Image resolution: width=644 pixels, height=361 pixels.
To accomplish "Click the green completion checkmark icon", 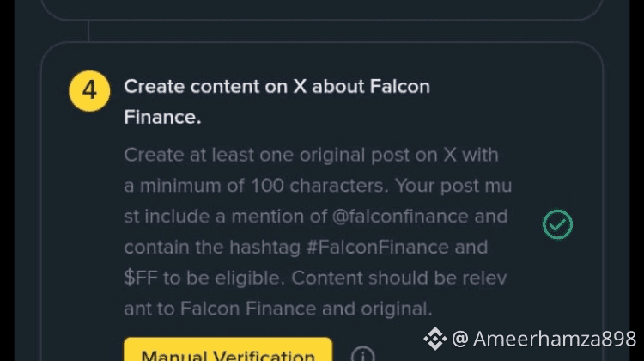I will (557, 224).
